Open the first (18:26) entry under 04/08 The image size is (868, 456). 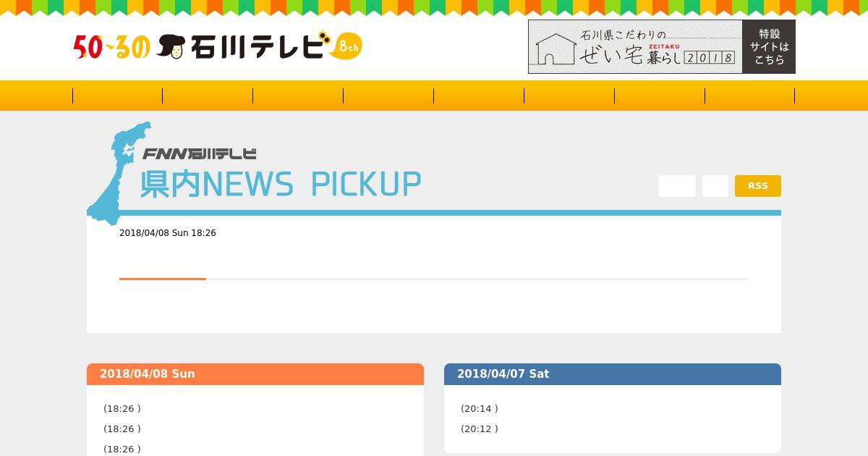click(x=122, y=409)
